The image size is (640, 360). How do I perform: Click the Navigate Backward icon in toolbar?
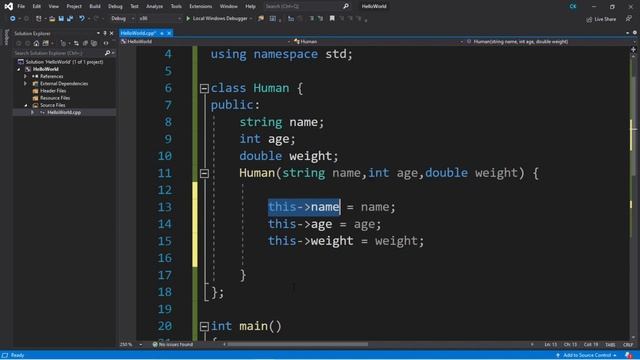(13, 19)
